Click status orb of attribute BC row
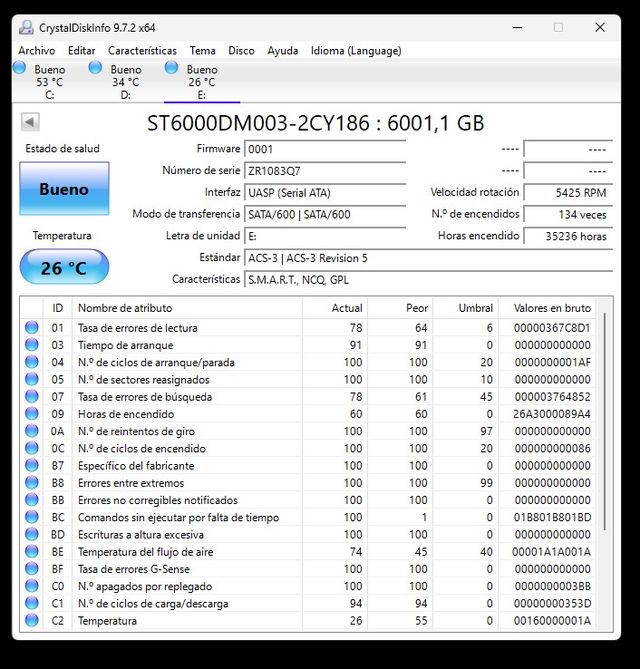 (x=32, y=517)
